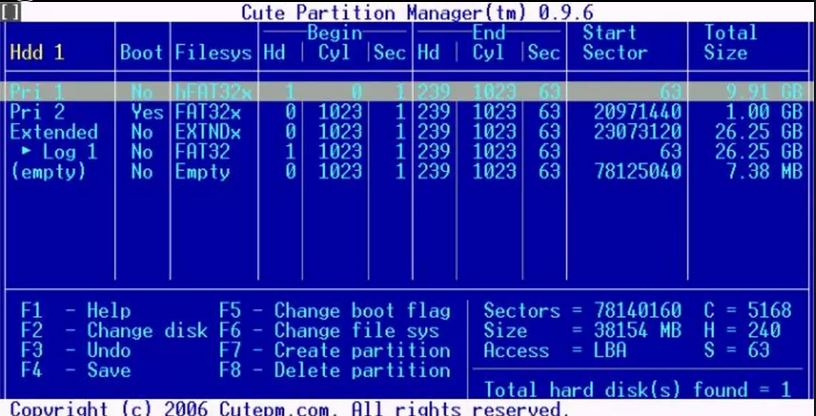816x416 pixels.
Task: Open F1 Help
Action: (75, 311)
